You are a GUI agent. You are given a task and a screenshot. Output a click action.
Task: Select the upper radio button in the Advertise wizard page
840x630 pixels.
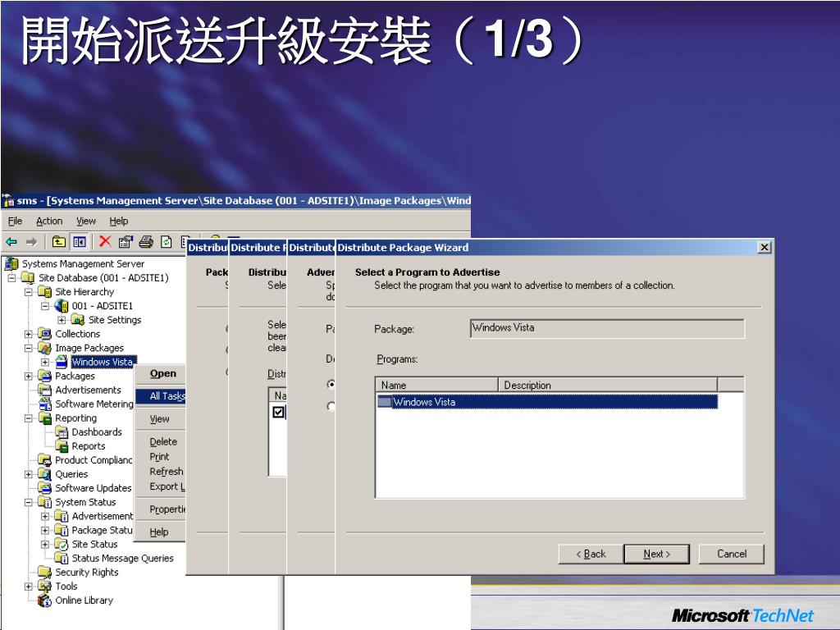pos(331,384)
